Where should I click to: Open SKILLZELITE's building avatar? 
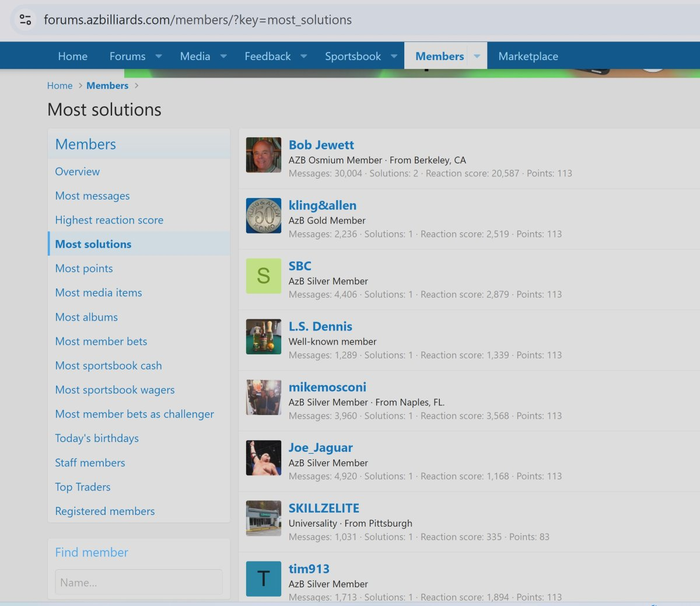tap(263, 518)
